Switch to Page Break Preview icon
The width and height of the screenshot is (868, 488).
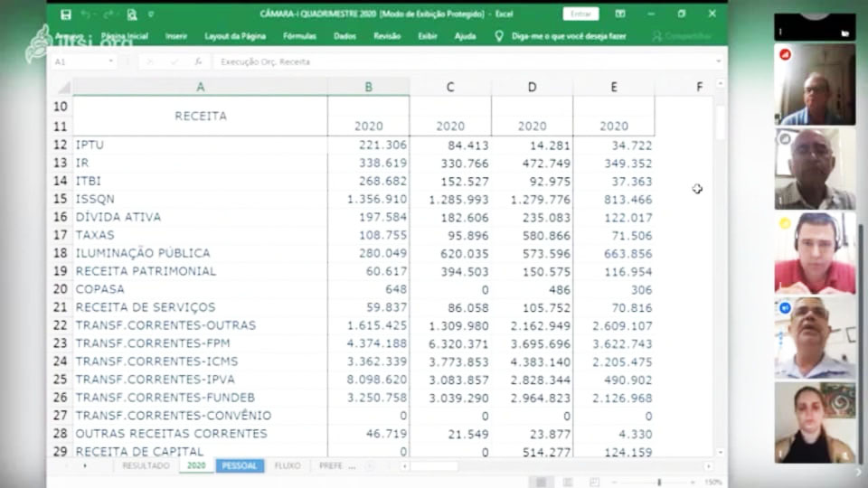(593, 482)
